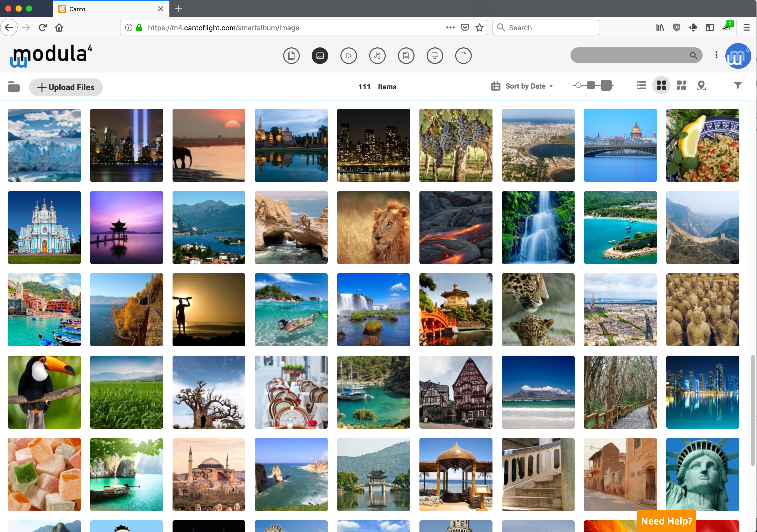Go to browser home page icon
Screen dimensions: 757x532
[x=59, y=28]
